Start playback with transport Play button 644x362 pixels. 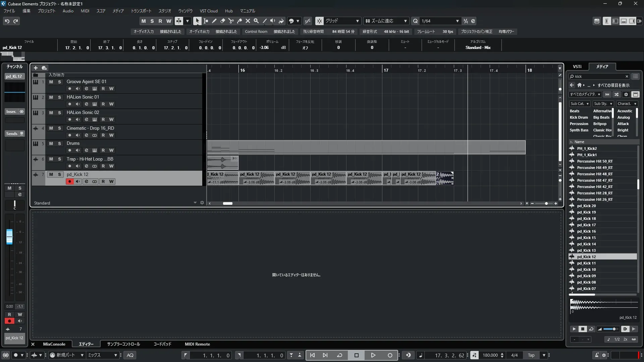373,355
